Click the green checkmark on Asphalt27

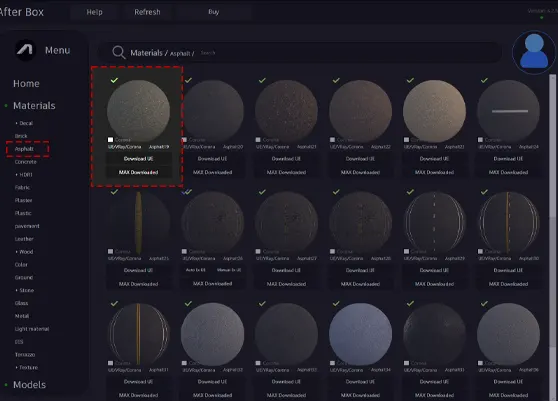[262, 192]
